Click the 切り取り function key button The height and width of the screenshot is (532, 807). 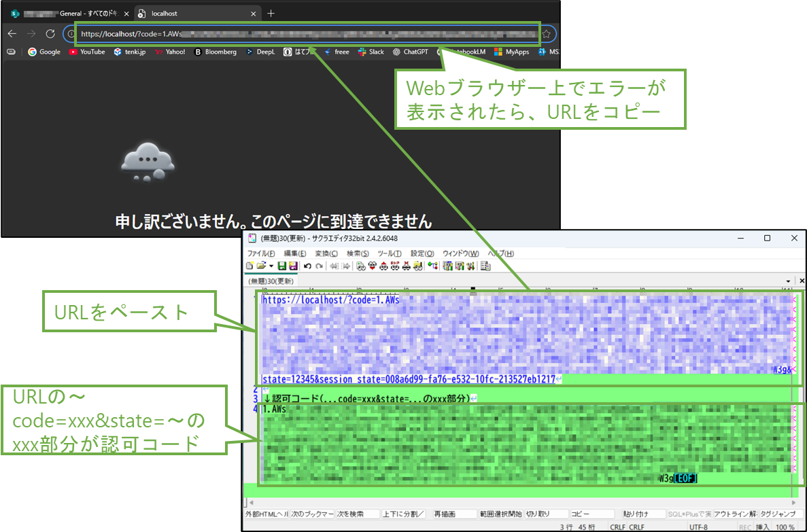(546, 514)
